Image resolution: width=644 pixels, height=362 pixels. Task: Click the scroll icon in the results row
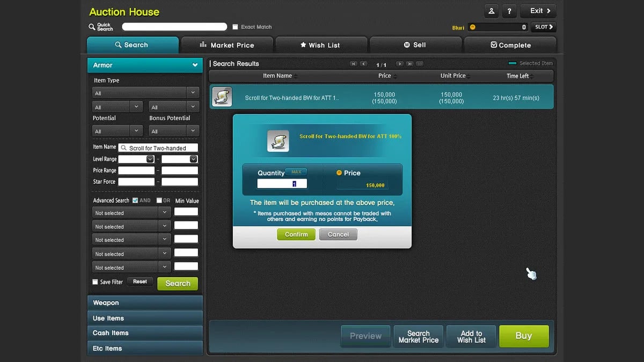(222, 97)
